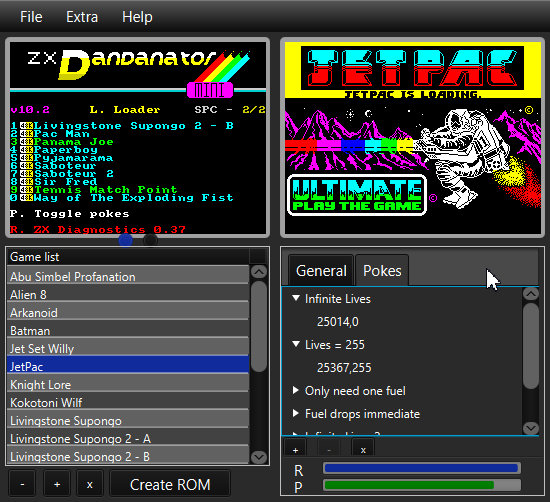Select Livingstone Supongo 2 - B entry

click(128, 456)
